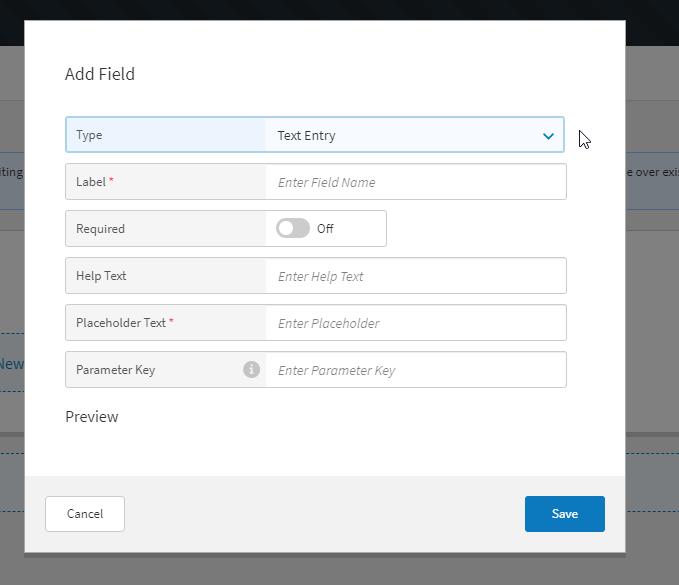This screenshot has width=679, height=585.
Task: Click the Type row label
Action: pyautogui.click(x=89, y=136)
